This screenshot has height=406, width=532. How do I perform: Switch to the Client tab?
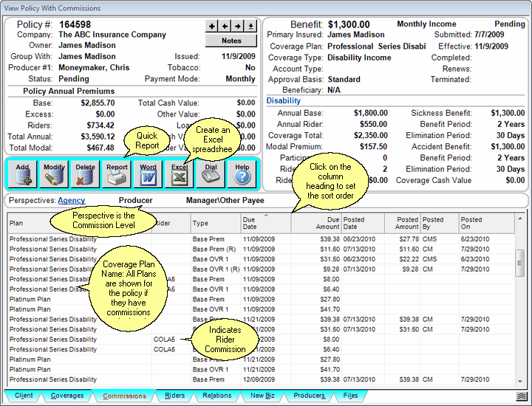24,396
